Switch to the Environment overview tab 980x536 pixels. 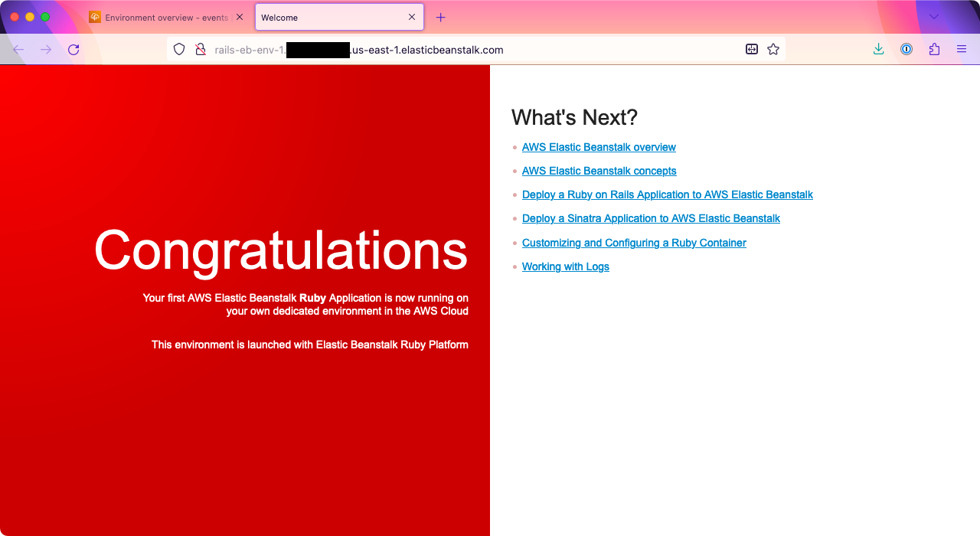coord(168,17)
